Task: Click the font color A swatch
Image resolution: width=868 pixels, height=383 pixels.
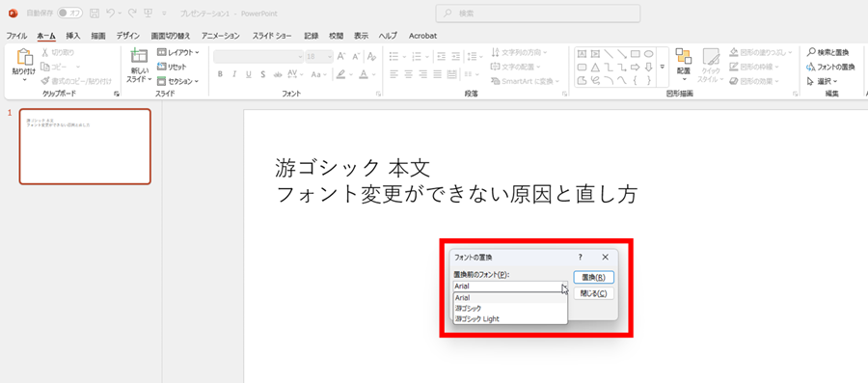Action: (363, 74)
